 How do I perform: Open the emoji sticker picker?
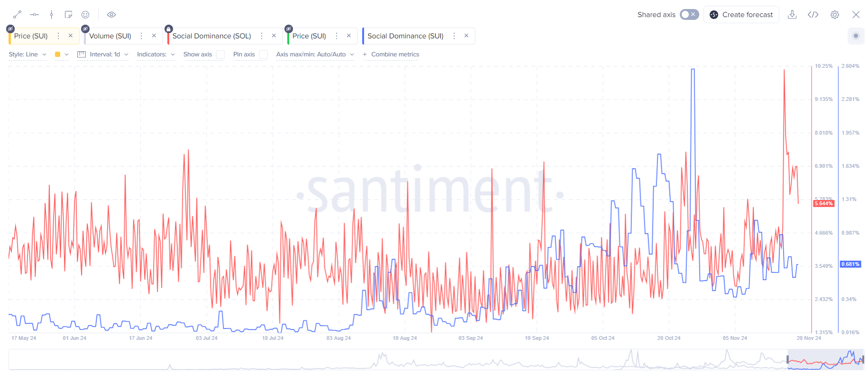[x=85, y=15]
